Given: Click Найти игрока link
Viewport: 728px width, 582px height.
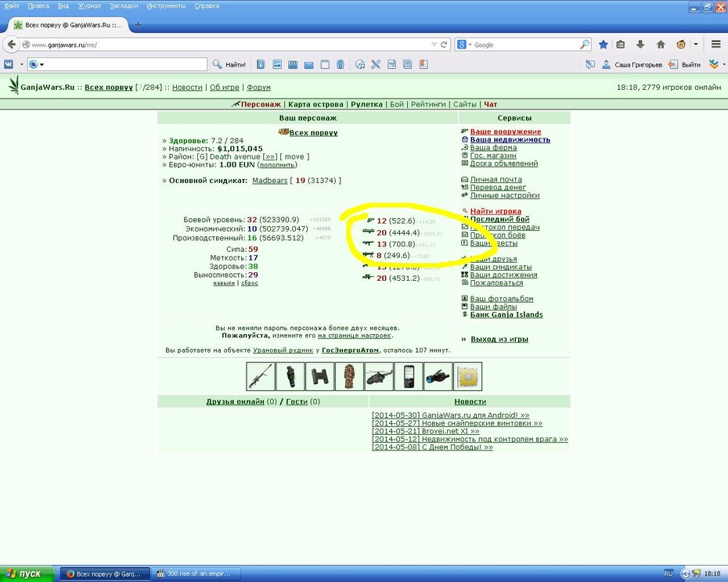Looking at the screenshot, I should point(496,211).
